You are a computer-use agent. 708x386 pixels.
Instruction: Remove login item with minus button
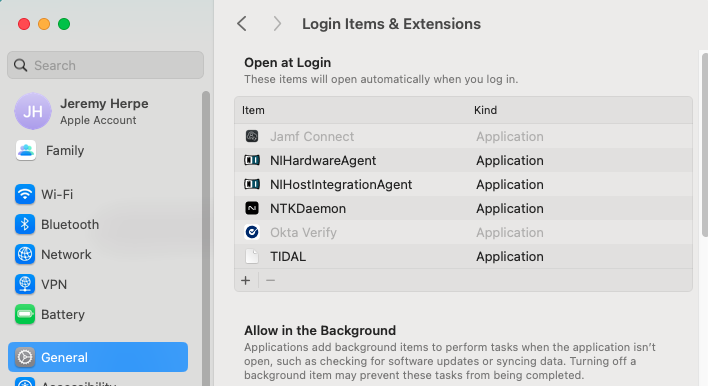pyautogui.click(x=270, y=280)
